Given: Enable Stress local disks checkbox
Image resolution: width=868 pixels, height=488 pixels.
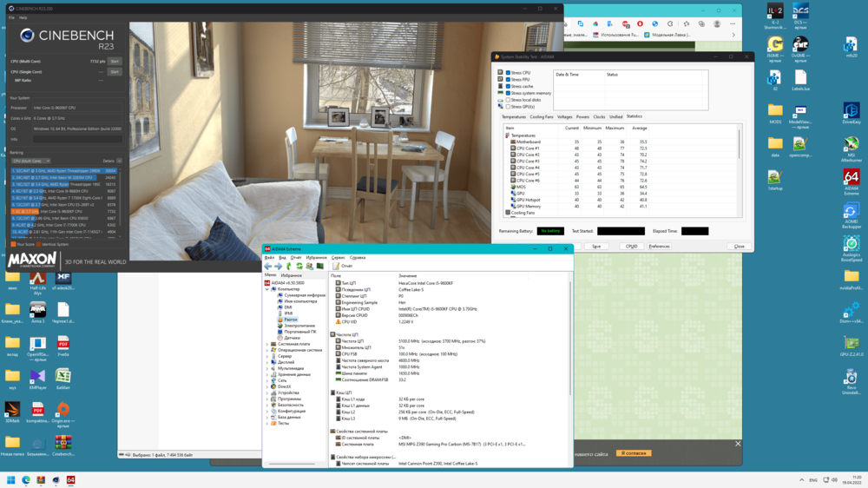Looking at the screenshot, I should point(508,100).
